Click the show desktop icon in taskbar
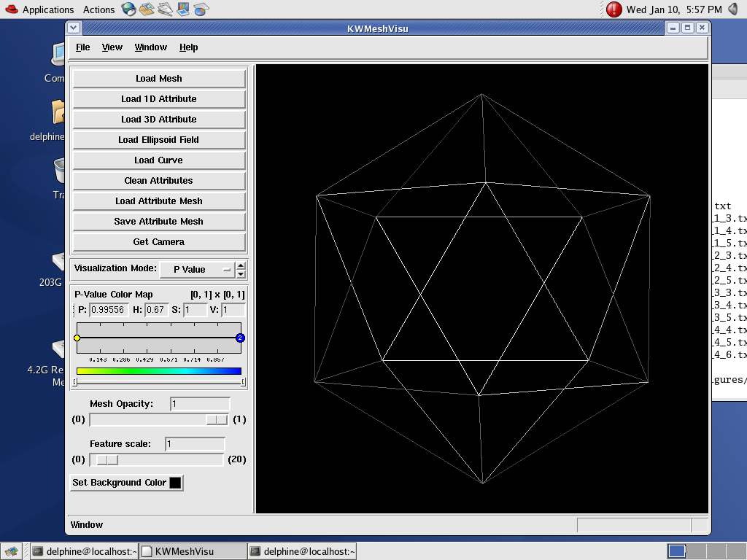747x560 pixels. coord(10,551)
